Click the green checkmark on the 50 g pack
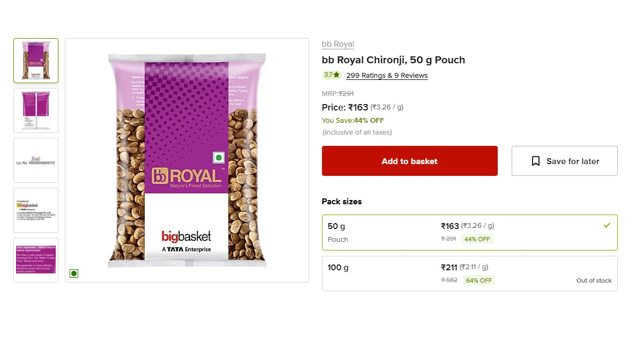The height and width of the screenshot is (340, 644). [x=606, y=226]
